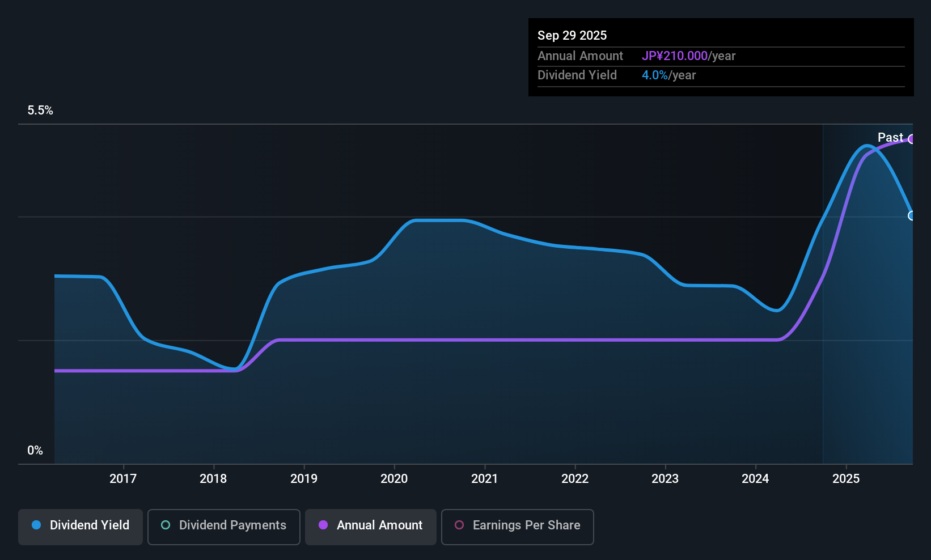The image size is (931, 560).
Task: Select the Past label on the chart
Action: [x=890, y=137]
